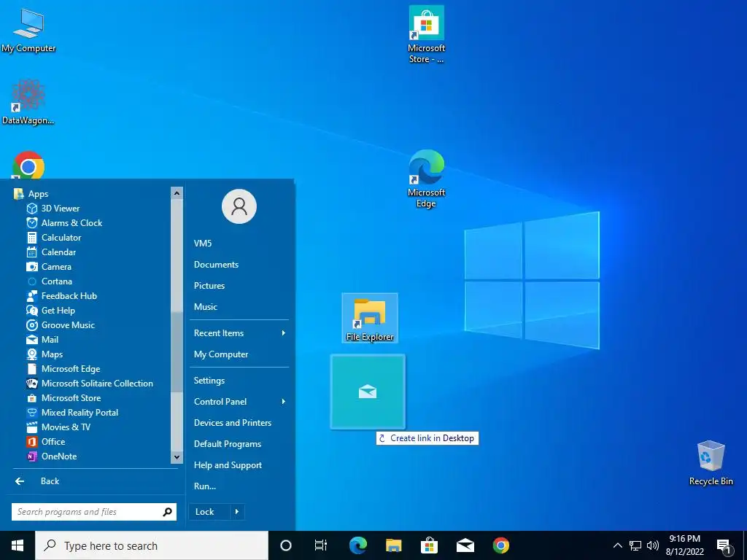Expand the Control Panel submenu arrow
This screenshot has height=560, width=747.
(284, 402)
